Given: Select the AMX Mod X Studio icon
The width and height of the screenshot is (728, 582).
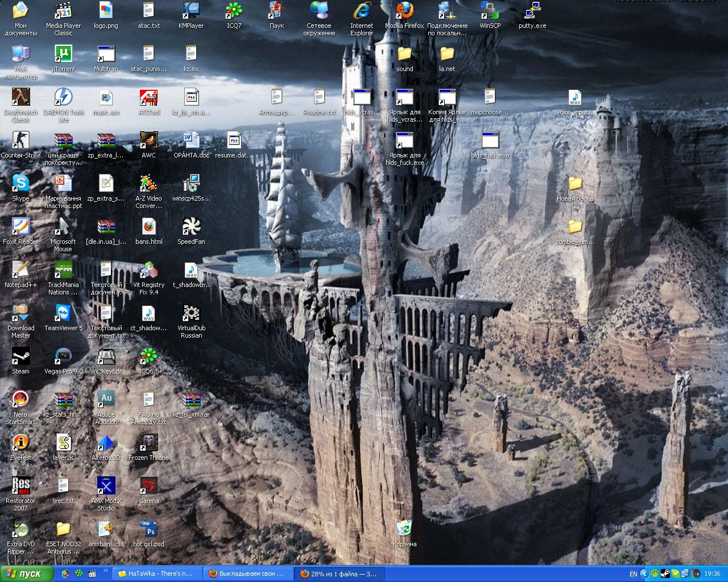Looking at the screenshot, I should [106, 494].
